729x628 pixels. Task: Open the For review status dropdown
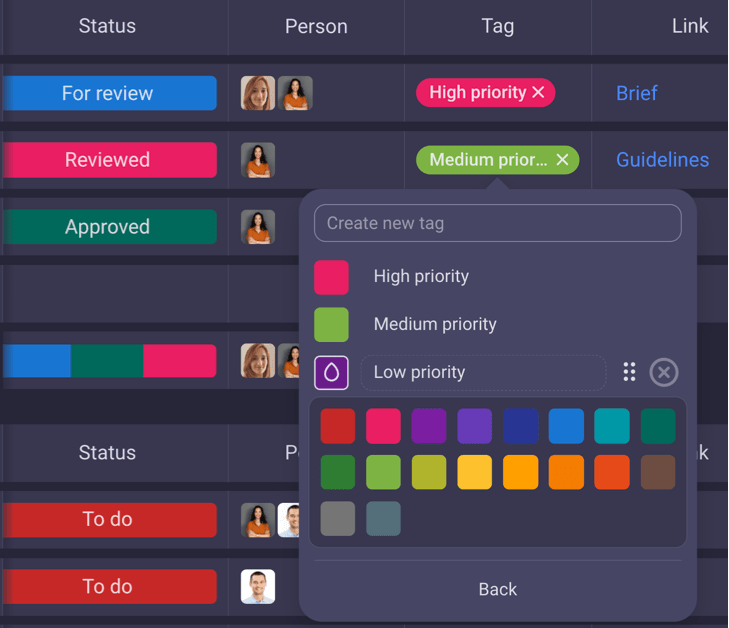click(x=108, y=93)
